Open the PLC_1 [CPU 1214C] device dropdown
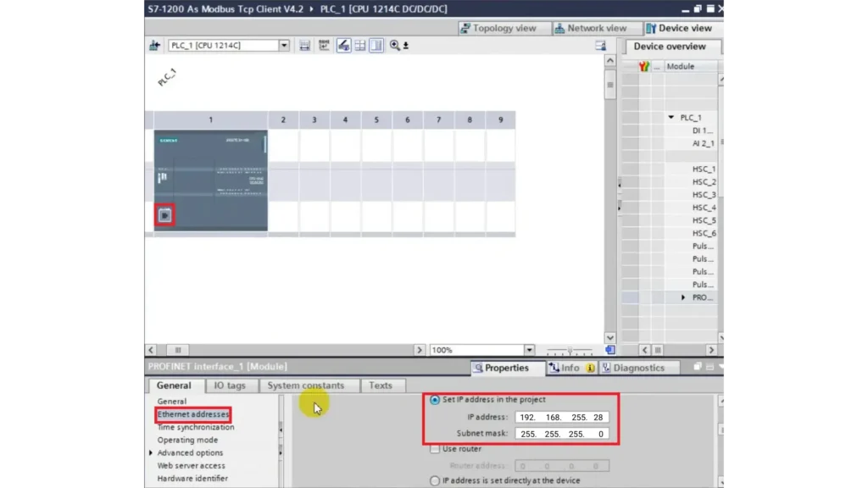This screenshot has width=868, height=488. click(x=283, y=45)
